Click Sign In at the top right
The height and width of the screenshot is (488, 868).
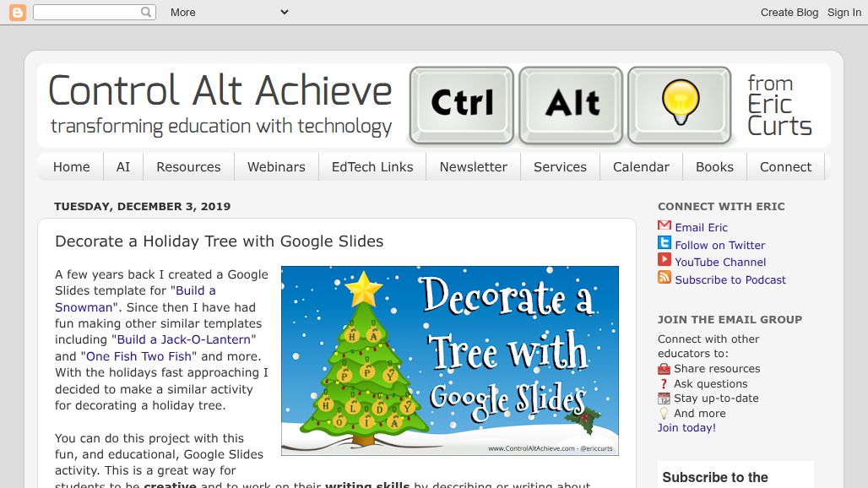[x=844, y=12]
